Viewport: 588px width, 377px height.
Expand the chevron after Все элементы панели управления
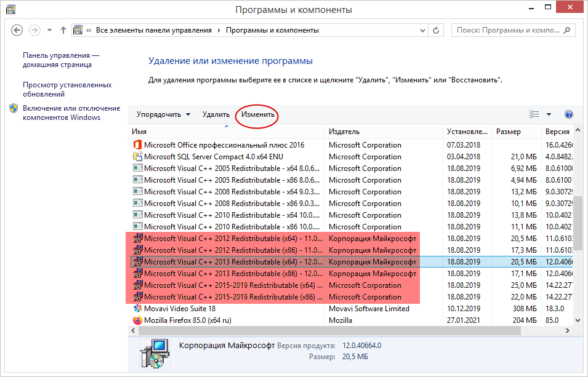pyautogui.click(x=219, y=30)
